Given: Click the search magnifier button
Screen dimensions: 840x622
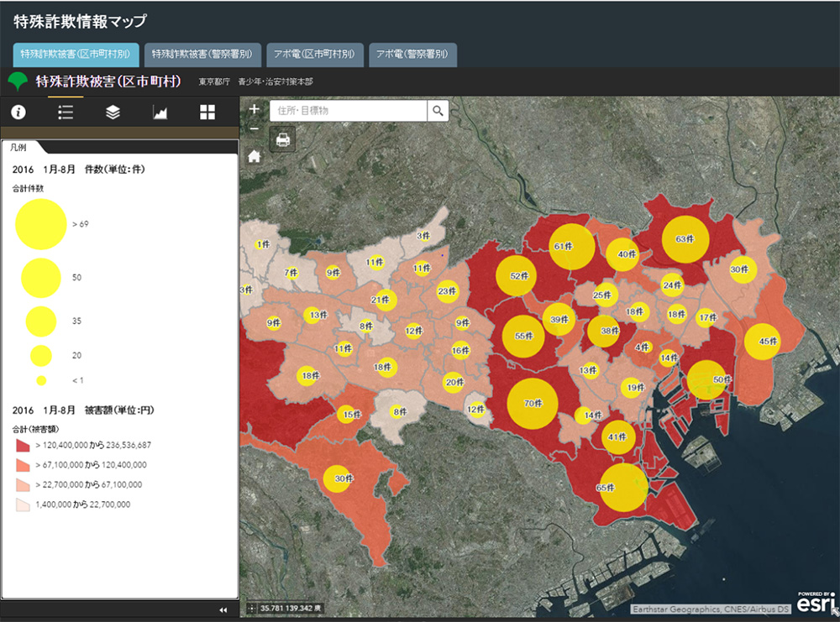Looking at the screenshot, I should point(438,111).
